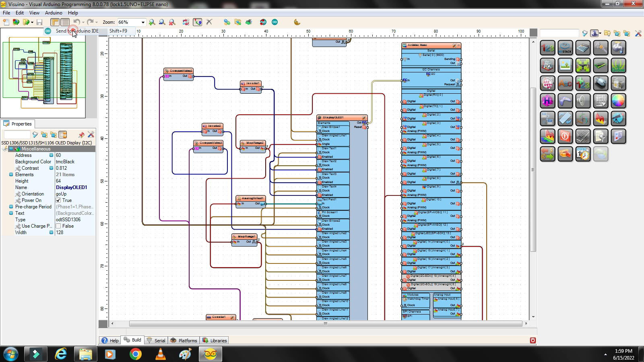Image resolution: width=644 pixels, height=362 pixels.
Task: Select the M5STACK components category
Action: [565, 48]
